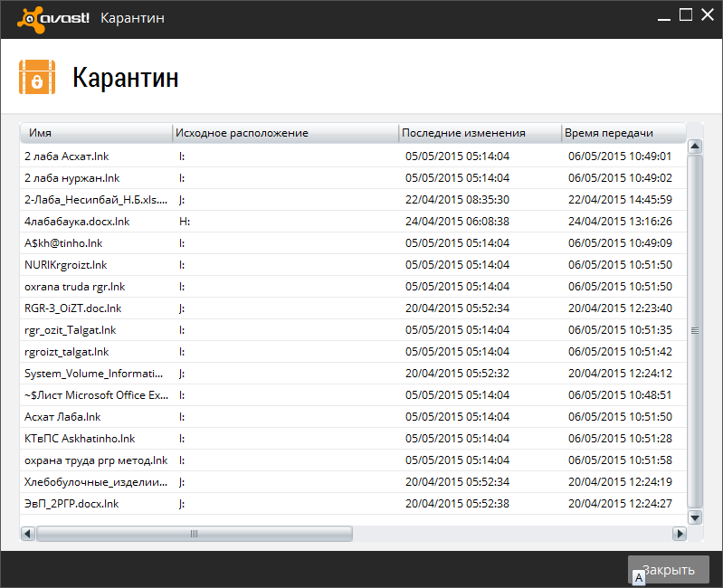
Task: Click date 24/04/2015 06:08:38
Action: (x=457, y=222)
